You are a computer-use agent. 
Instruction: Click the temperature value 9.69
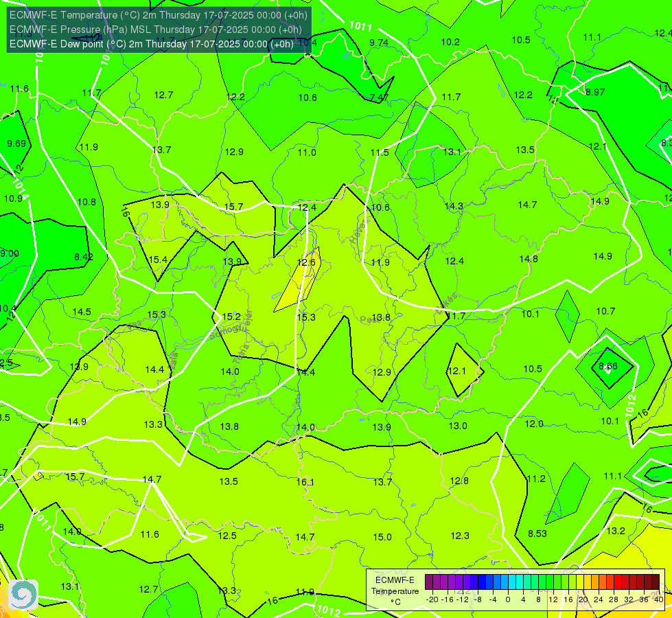click(x=16, y=144)
